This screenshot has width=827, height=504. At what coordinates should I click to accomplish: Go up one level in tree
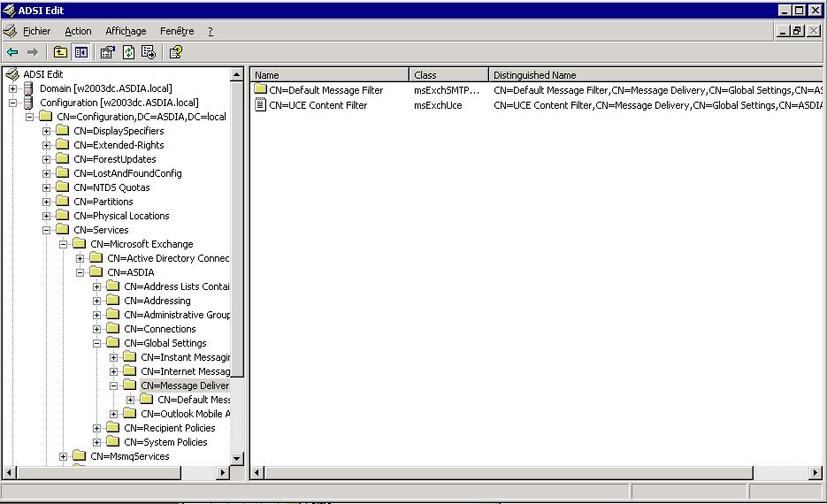(x=60, y=52)
